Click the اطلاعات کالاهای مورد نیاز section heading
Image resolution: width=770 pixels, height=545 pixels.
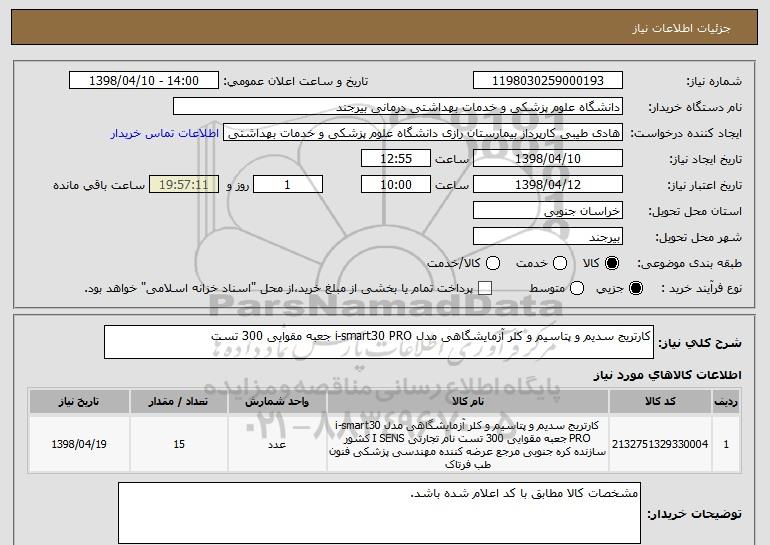[x=667, y=375]
